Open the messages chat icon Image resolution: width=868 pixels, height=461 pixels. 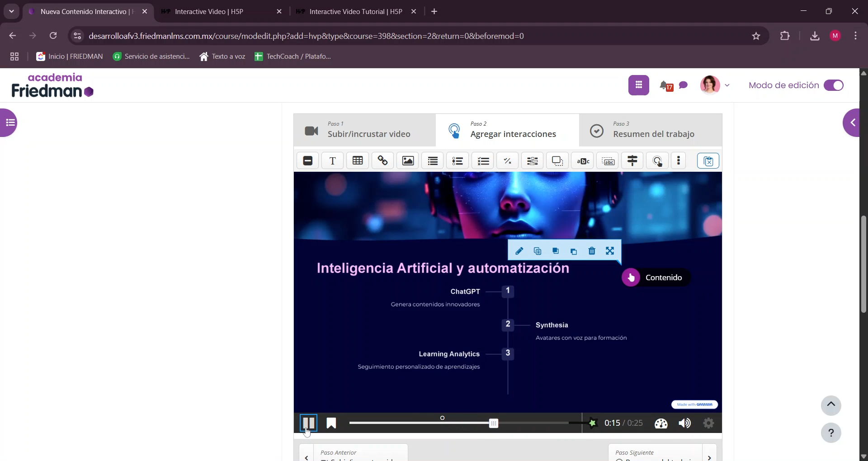(x=684, y=85)
